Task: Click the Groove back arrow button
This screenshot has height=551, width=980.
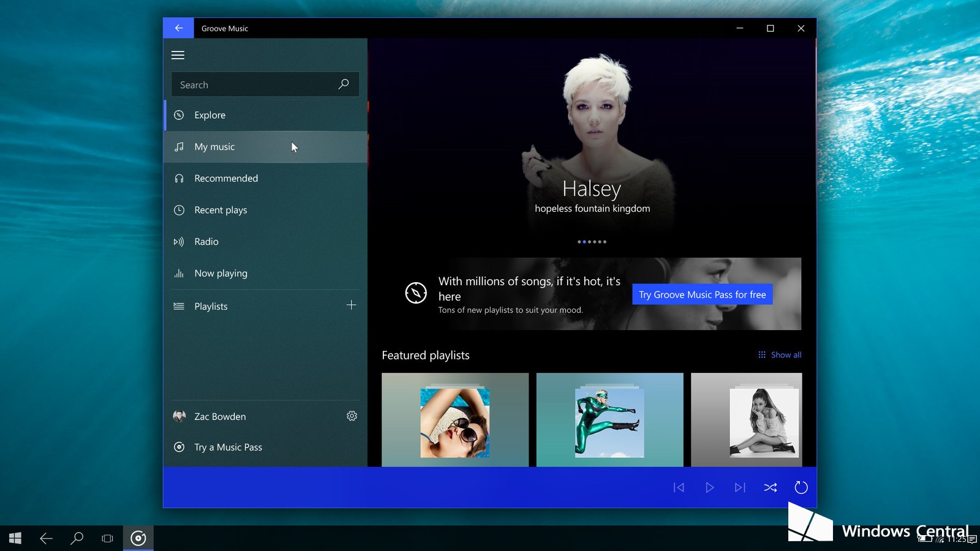Action: (178, 28)
